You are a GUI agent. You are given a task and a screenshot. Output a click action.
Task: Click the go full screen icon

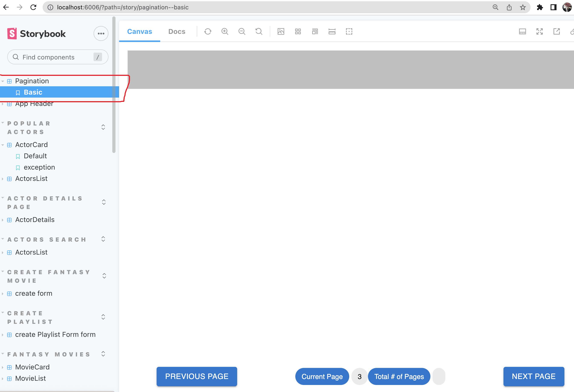(539, 32)
